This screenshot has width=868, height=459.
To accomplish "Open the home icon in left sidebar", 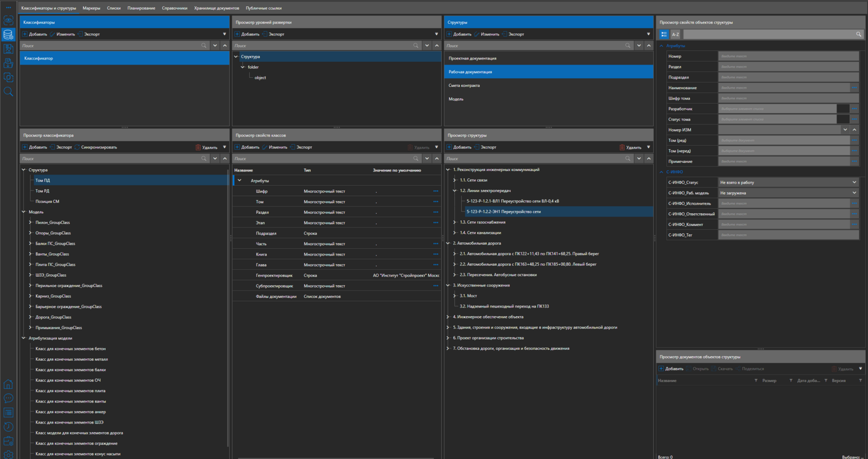I will pos(8,384).
